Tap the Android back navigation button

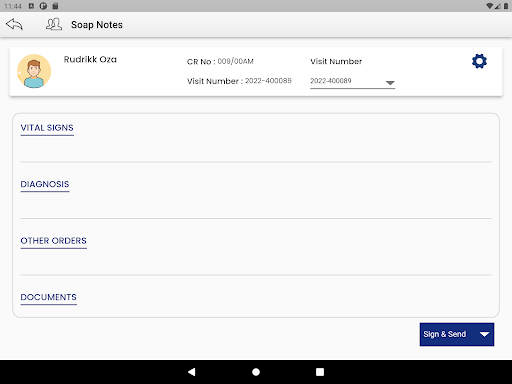click(x=192, y=372)
